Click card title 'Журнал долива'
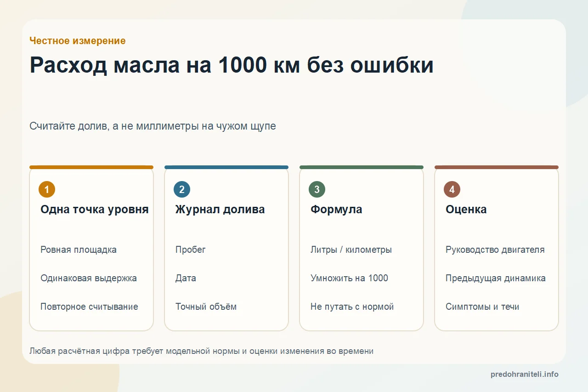588x392 pixels. (x=220, y=210)
